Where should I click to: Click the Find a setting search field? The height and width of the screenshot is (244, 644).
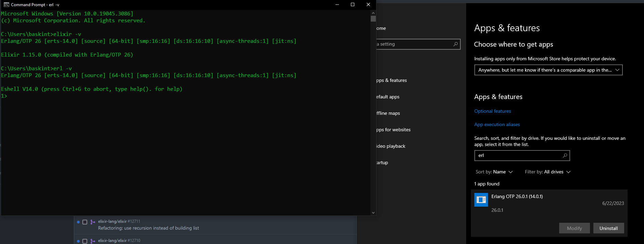point(418,44)
